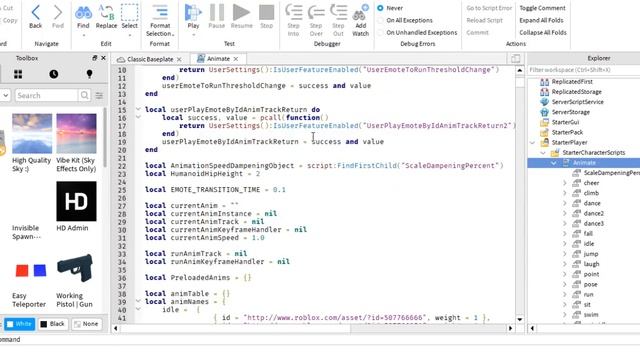Start Play test

coord(193,17)
